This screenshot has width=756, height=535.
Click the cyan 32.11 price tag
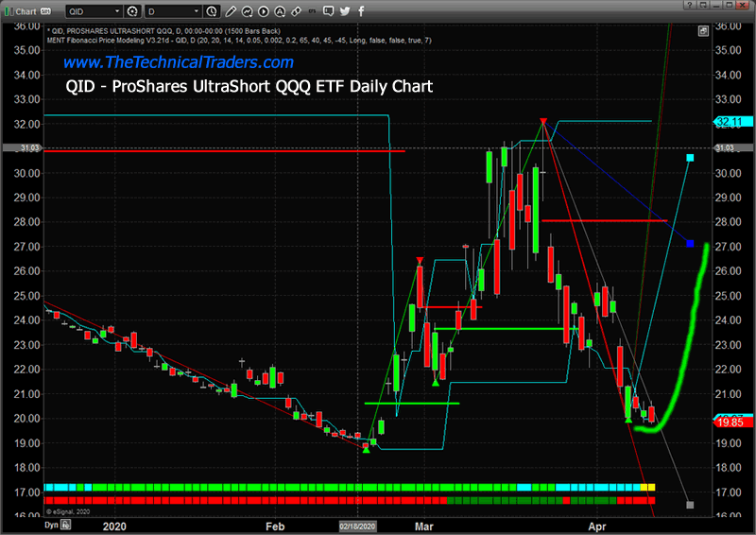tap(733, 122)
